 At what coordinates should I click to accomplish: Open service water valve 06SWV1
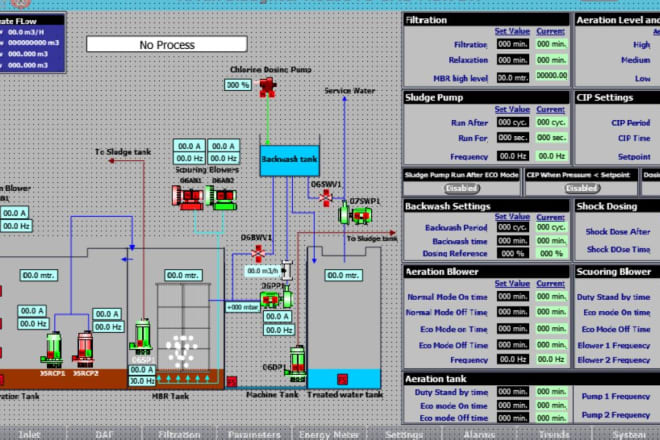pos(325,198)
